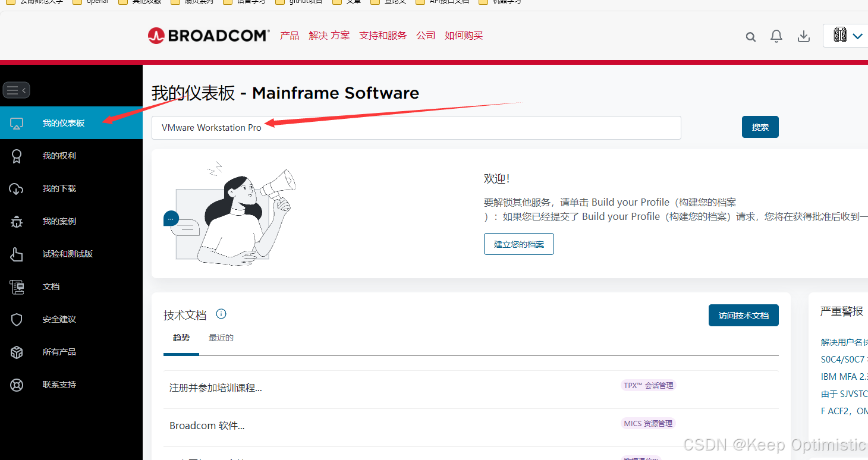Image resolution: width=868 pixels, height=460 pixels.
Task: Open the 由于 SJVSTC alert link
Action: tap(844, 394)
